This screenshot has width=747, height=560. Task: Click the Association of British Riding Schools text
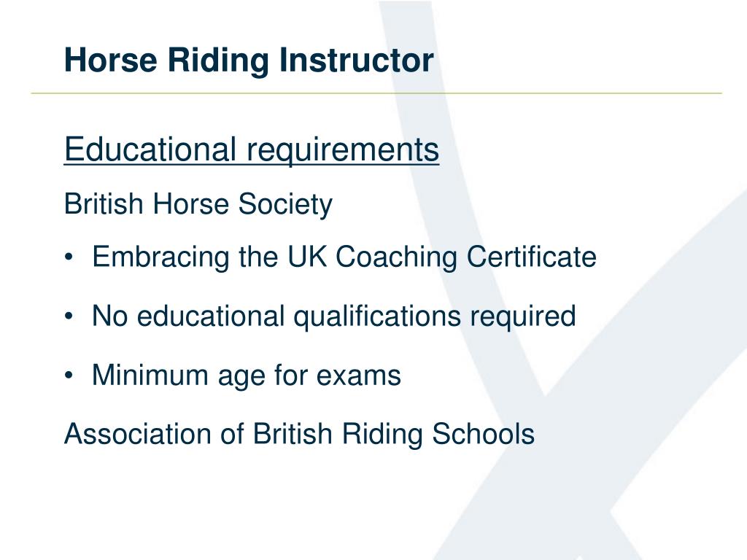[299, 434]
